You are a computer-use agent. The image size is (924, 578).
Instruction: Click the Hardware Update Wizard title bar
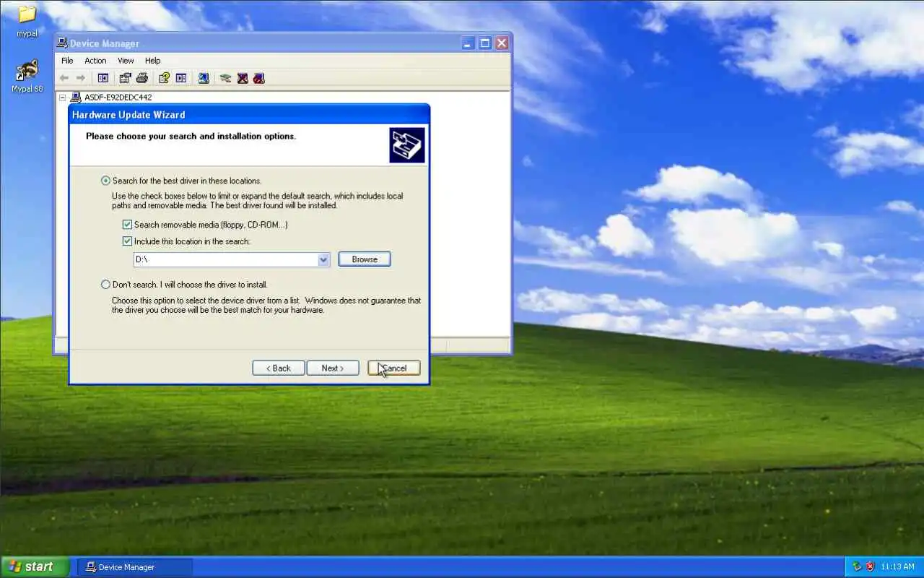coord(249,114)
